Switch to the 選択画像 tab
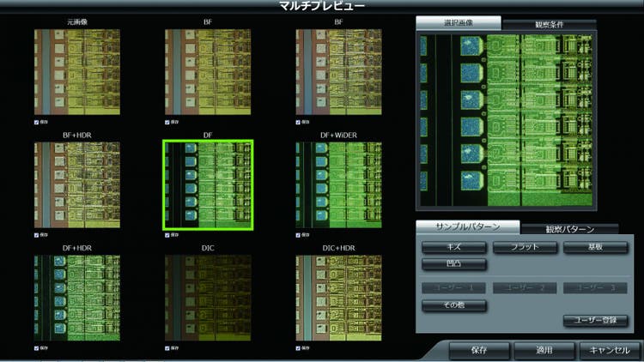644x362 pixels. (458, 22)
